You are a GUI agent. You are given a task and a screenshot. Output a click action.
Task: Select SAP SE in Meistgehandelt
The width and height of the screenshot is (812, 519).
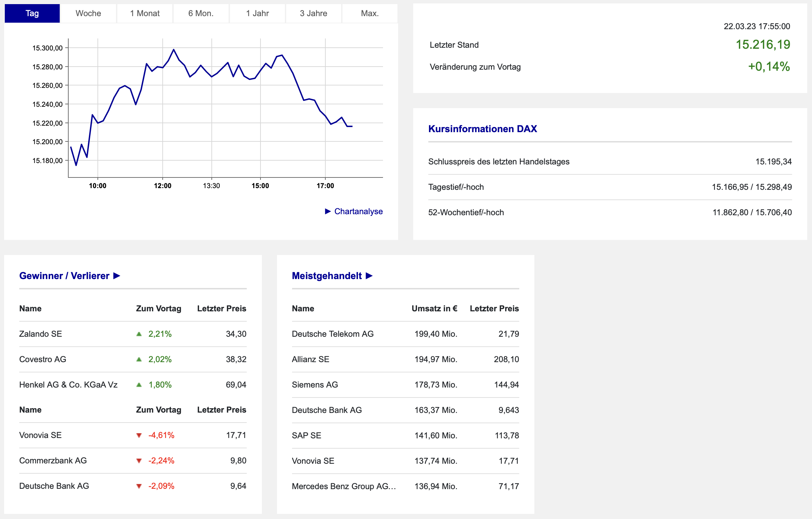pyautogui.click(x=306, y=436)
